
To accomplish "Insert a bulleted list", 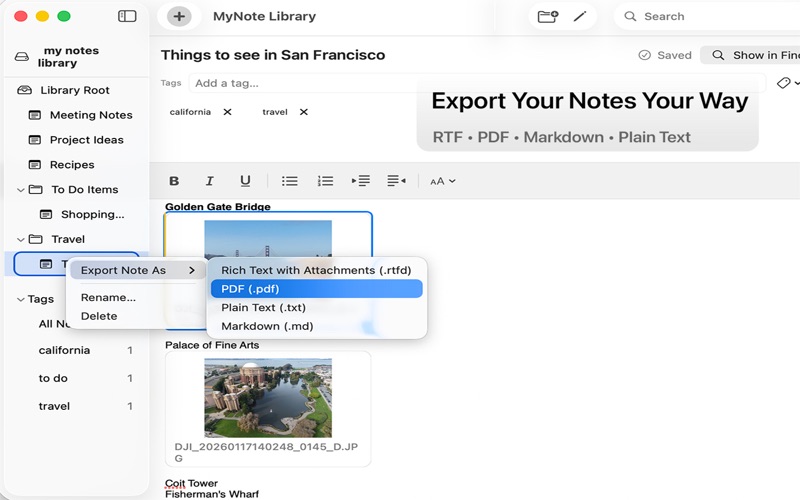I will click(x=289, y=181).
